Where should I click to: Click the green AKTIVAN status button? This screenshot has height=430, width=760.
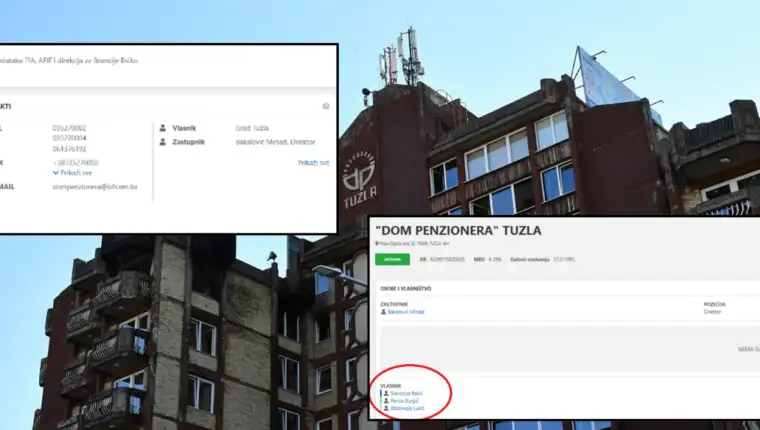392,259
